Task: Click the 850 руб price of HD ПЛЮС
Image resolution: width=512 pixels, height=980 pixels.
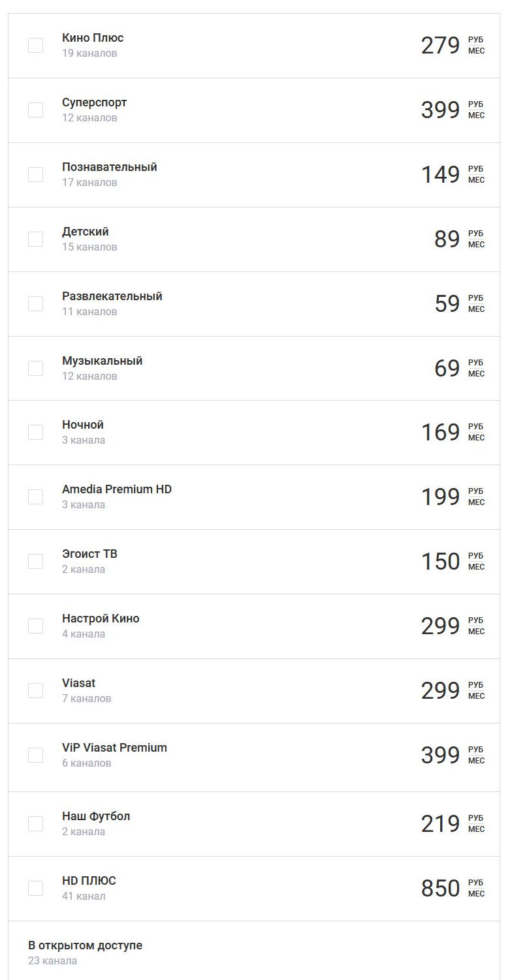Action: tap(453, 888)
